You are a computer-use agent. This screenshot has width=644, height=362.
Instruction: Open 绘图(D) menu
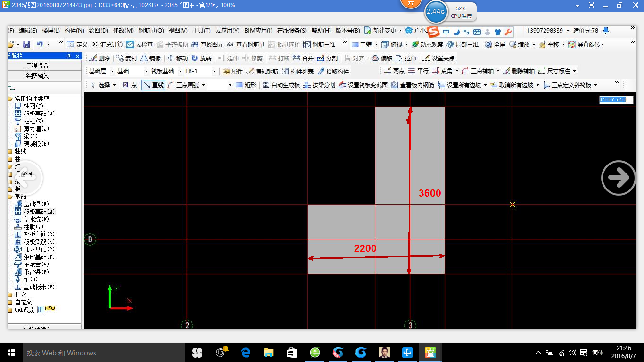tap(99, 30)
